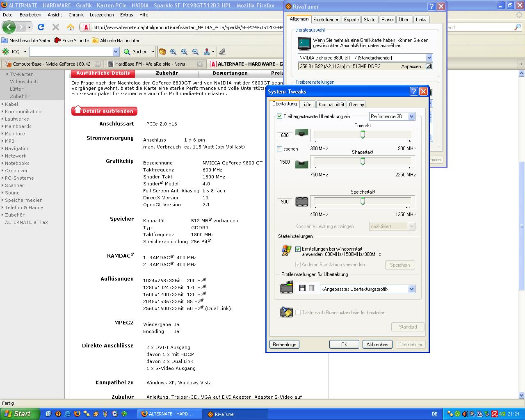The image size is (525, 420).
Task: Open the Suchen options dropdown arrow
Action: [153, 52]
